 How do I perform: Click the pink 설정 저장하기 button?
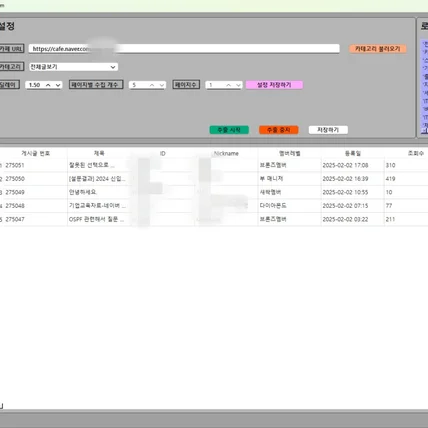pos(274,85)
